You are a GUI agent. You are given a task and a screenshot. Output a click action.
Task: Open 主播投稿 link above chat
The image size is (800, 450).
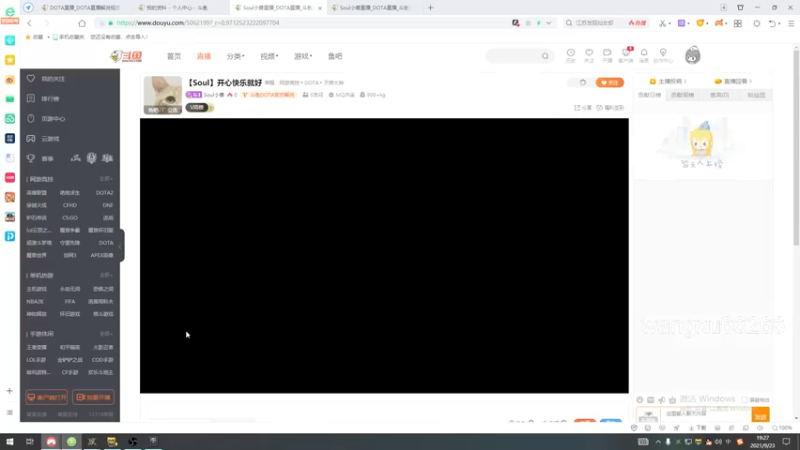pos(667,81)
